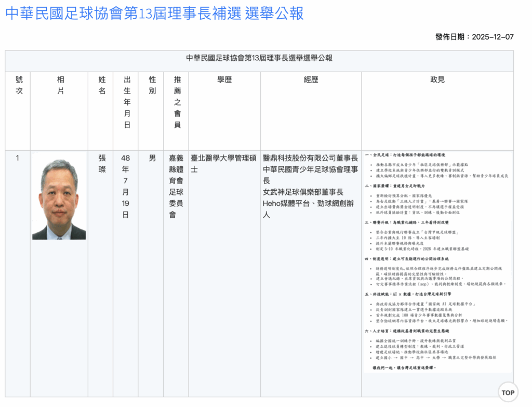Click the 政見 policy statement image
Viewport: 532px width, 407px height.
[437, 262]
